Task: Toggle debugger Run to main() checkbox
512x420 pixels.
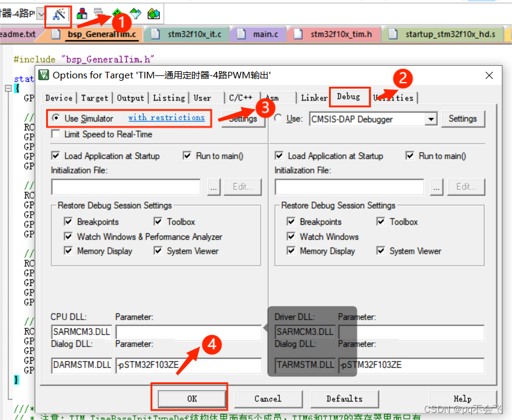Action: [410, 156]
